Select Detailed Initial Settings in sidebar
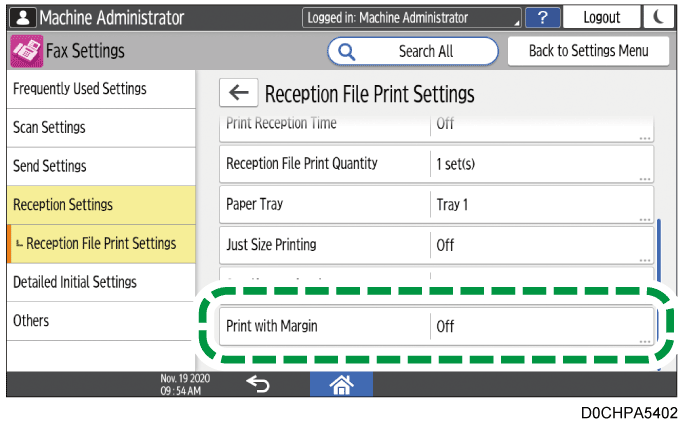The width and height of the screenshot is (683, 427). click(98, 282)
